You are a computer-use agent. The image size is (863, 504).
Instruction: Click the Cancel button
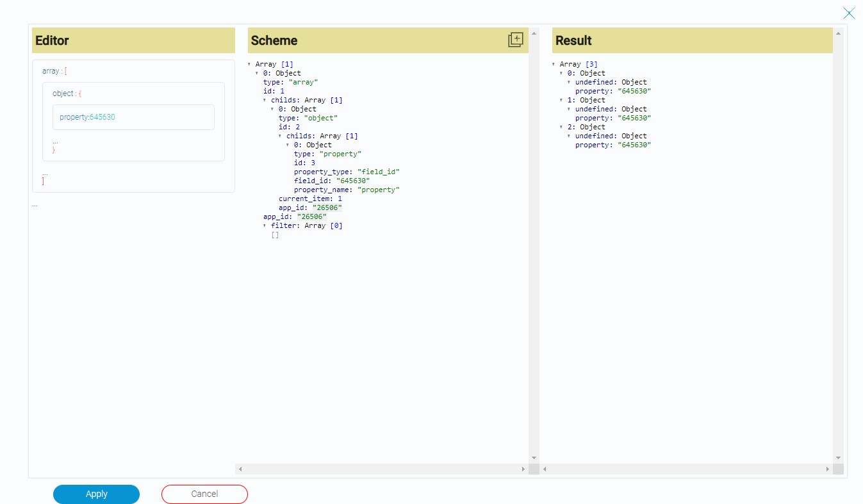pyautogui.click(x=204, y=494)
